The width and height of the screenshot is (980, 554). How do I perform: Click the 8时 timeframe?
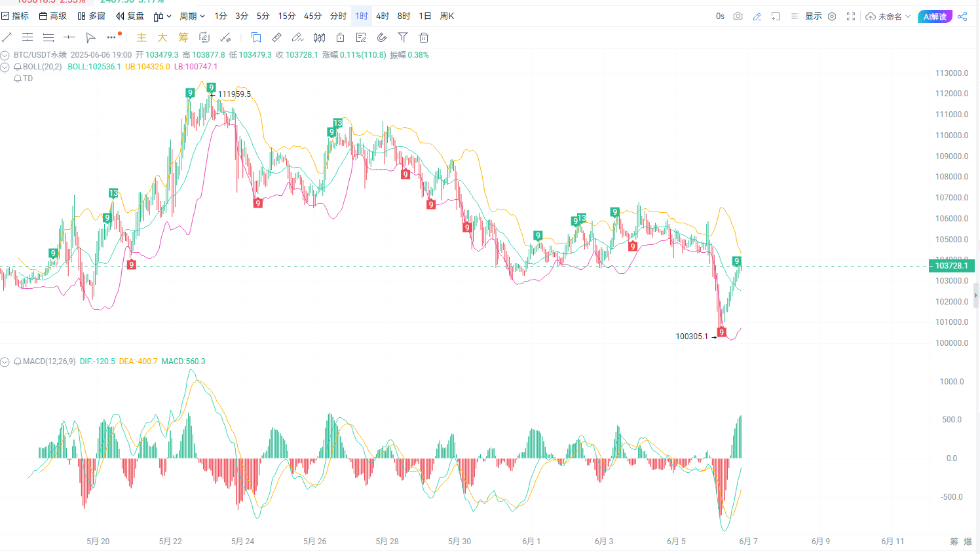[404, 16]
